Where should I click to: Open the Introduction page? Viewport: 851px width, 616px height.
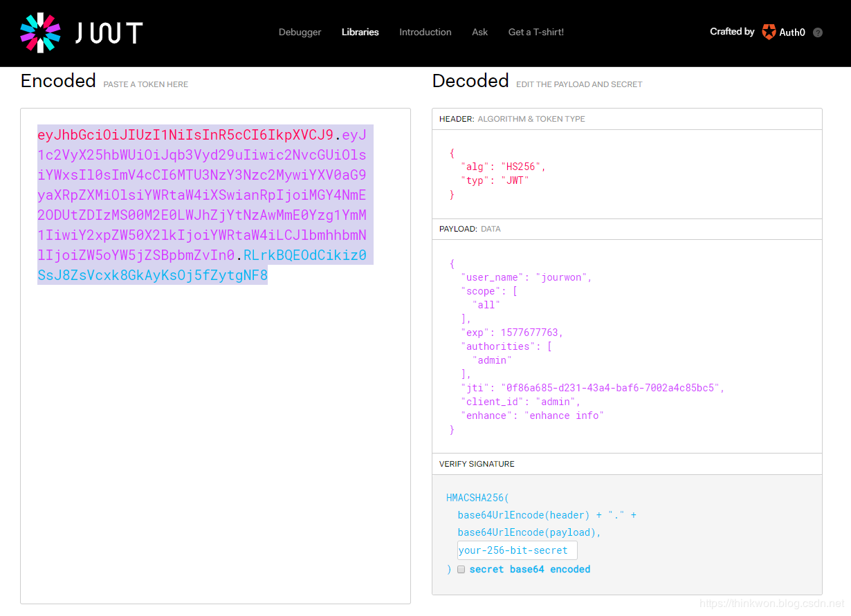click(425, 32)
